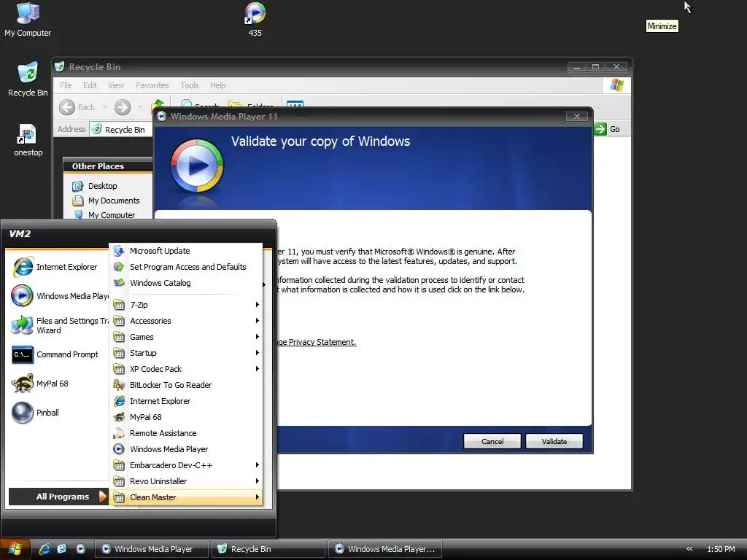
Task: Open Edit menu in Recycle Bin window
Action: point(90,85)
